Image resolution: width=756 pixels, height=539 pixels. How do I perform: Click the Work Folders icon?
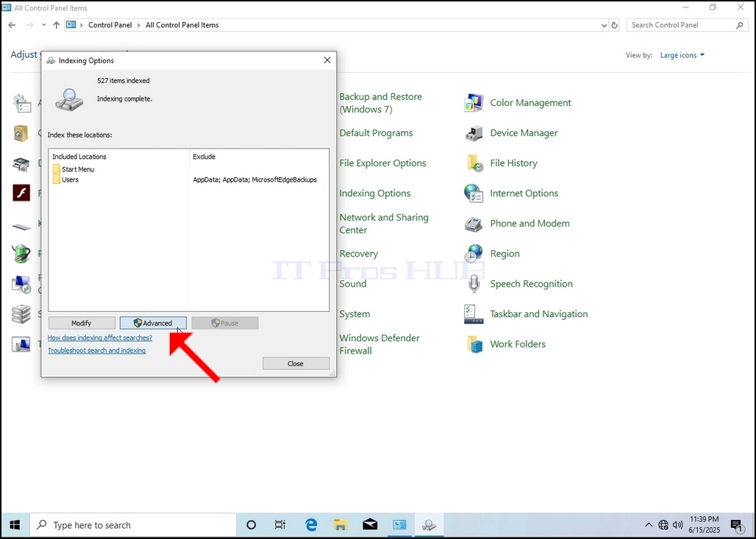click(474, 344)
